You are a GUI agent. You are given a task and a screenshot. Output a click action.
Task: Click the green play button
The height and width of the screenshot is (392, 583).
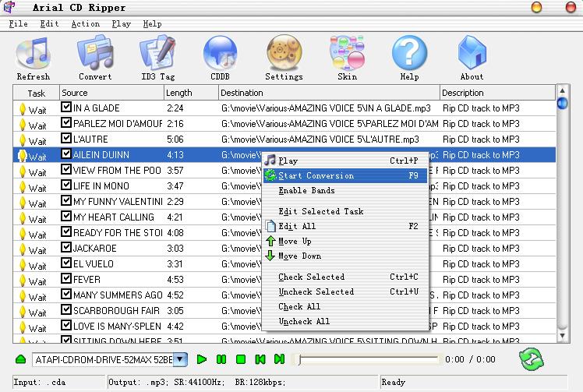click(x=202, y=359)
